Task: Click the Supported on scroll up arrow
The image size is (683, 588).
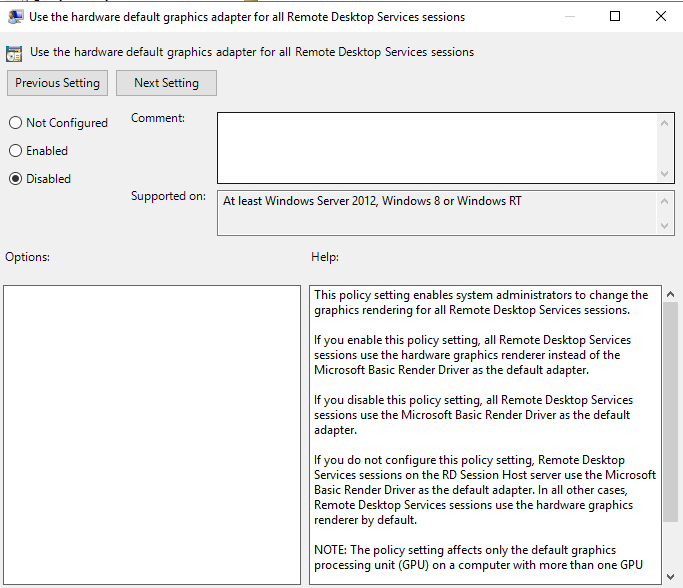Action: coord(664,201)
